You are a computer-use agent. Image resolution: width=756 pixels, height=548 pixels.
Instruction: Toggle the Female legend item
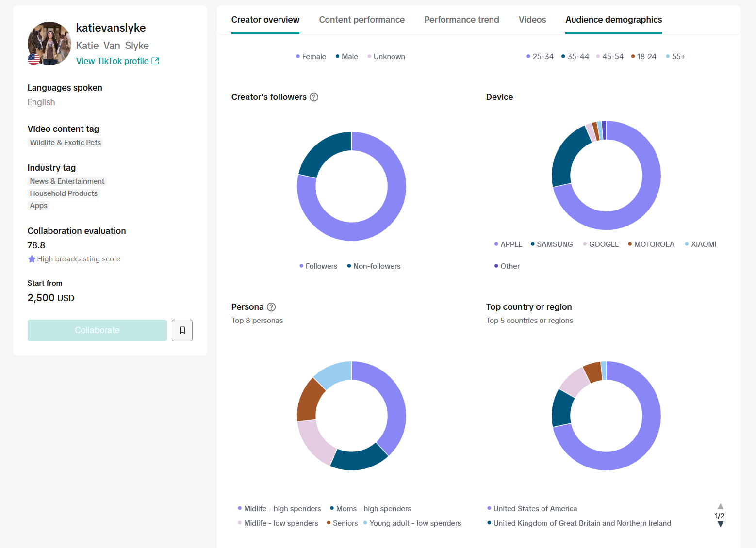pyautogui.click(x=311, y=57)
